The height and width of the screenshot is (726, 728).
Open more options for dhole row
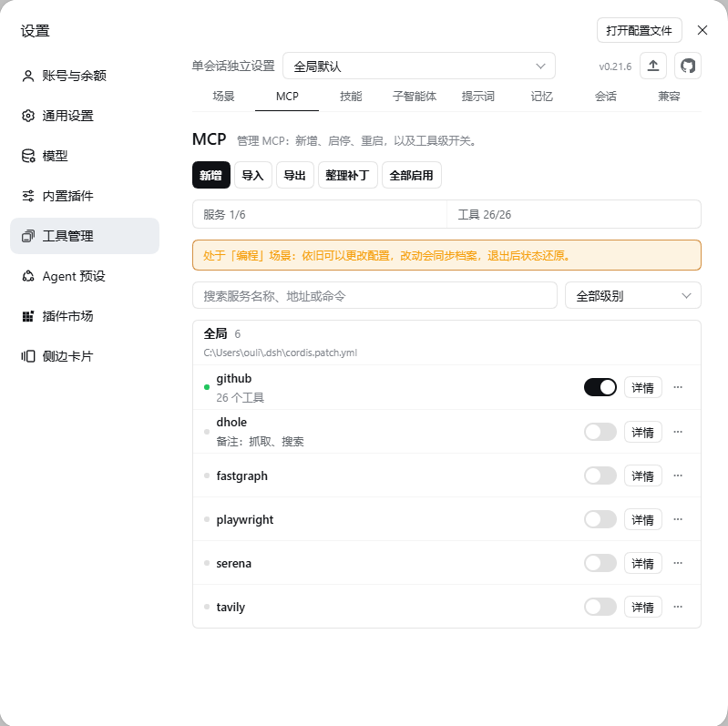coord(678,432)
